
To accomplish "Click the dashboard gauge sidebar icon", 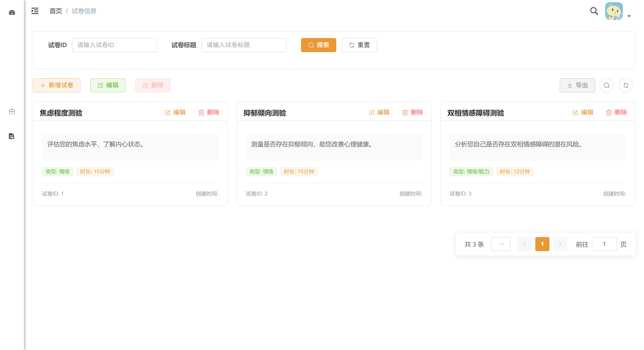I will click(12, 12).
